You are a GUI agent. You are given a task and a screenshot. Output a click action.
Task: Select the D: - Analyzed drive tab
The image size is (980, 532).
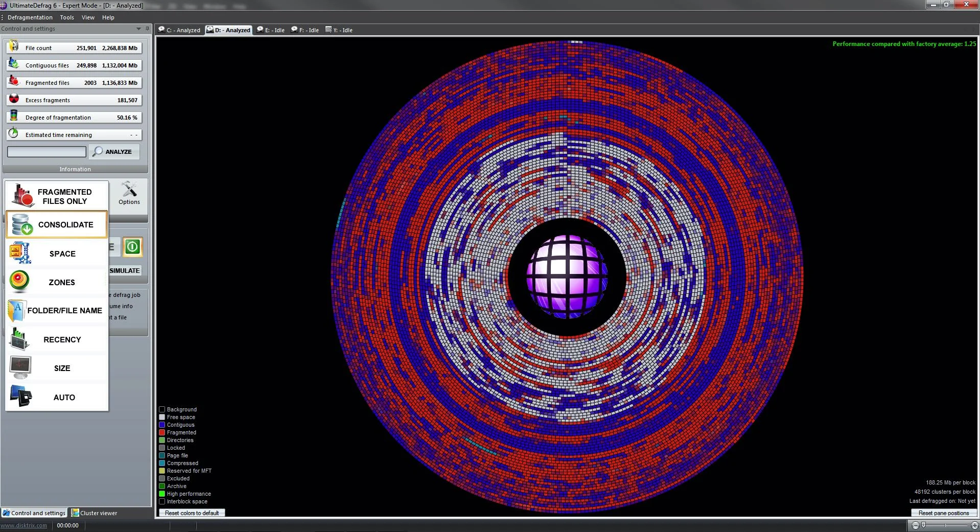(x=228, y=30)
